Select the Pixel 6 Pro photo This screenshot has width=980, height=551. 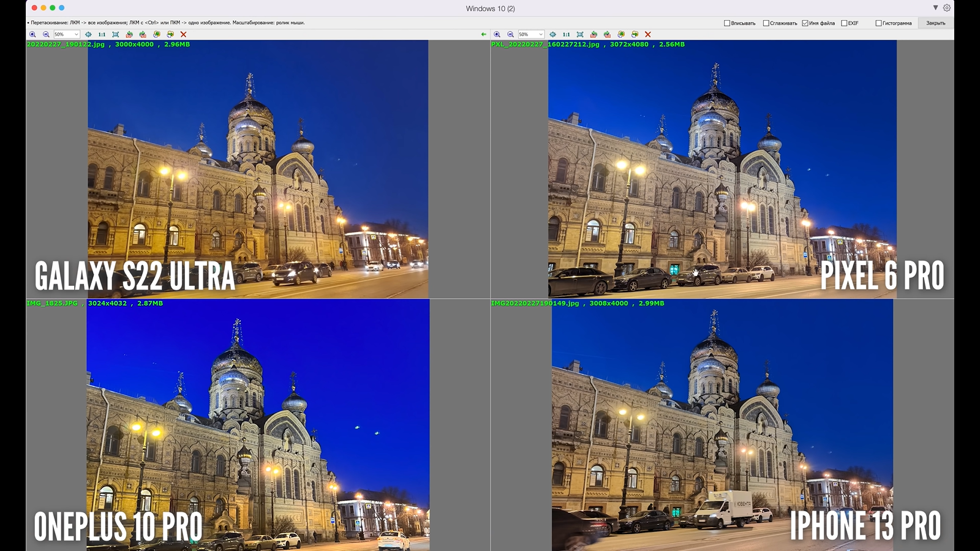722,169
